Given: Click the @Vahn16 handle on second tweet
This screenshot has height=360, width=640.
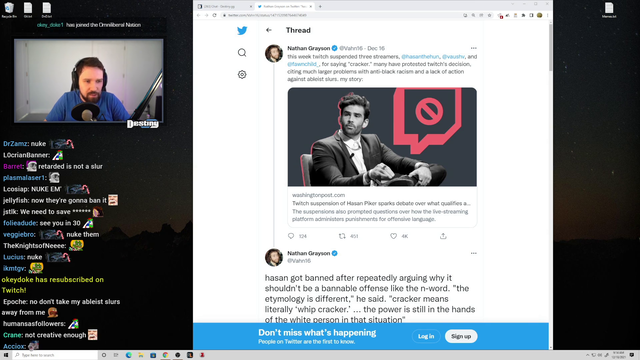Looking at the screenshot, I should (299, 261).
